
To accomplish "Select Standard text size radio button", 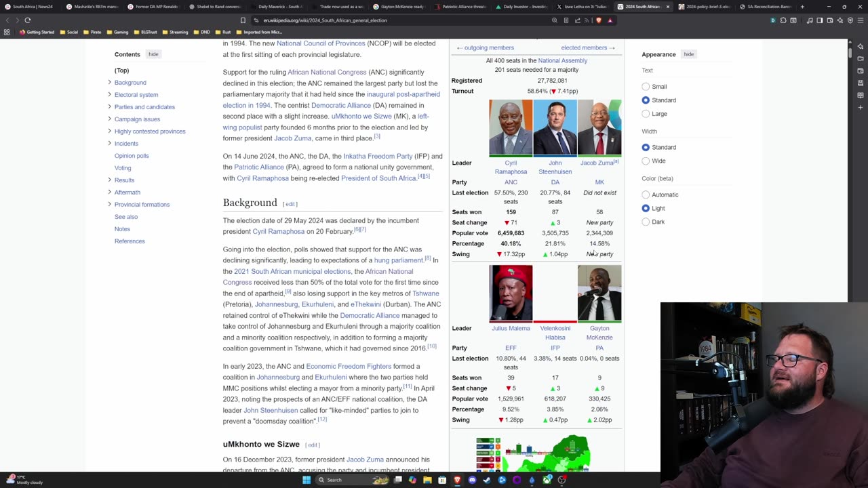I will 646,100.
